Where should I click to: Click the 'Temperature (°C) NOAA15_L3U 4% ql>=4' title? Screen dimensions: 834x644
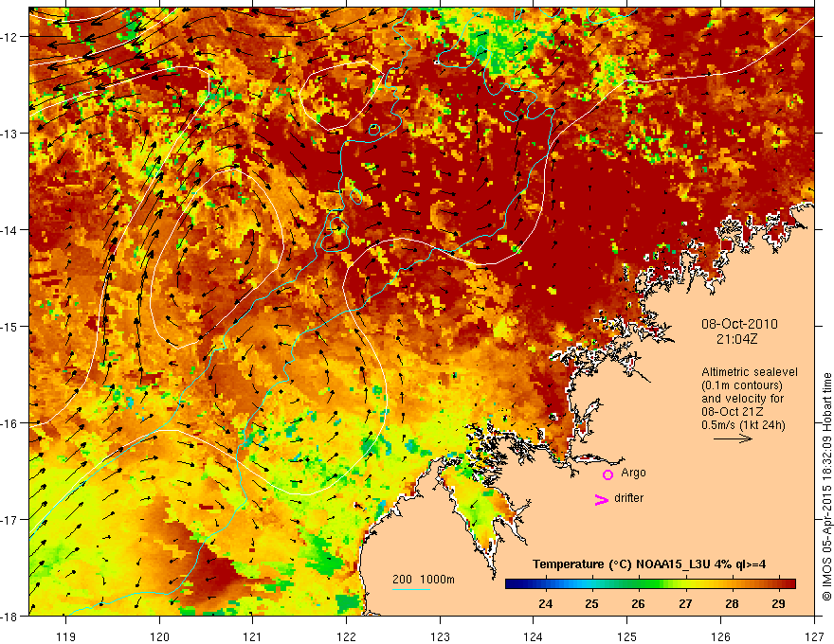point(649,564)
